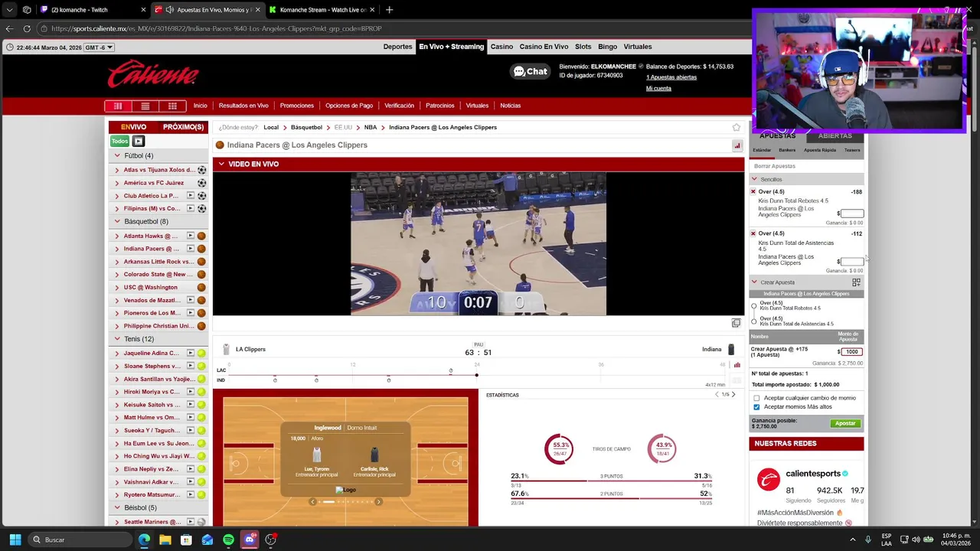Screen dimensions: 980x551
Task: Click the 1 Apuestas abiertas link
Action: pos(671,77)
